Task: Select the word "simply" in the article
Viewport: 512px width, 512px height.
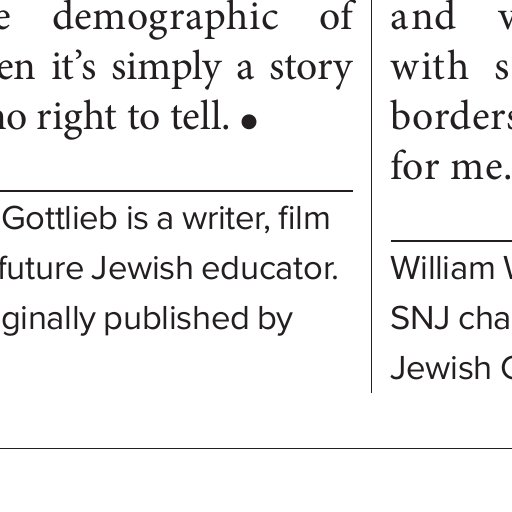Action: click(167, 69)
